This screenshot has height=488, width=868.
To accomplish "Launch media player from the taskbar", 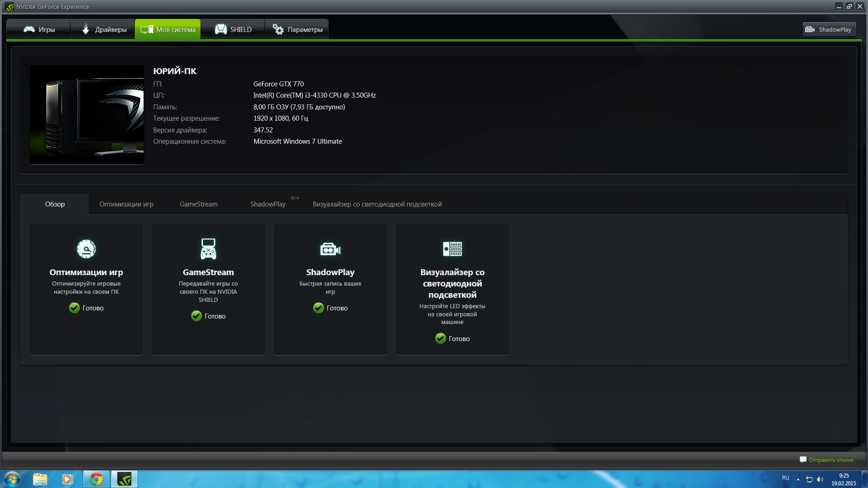I will coord(67,479).
